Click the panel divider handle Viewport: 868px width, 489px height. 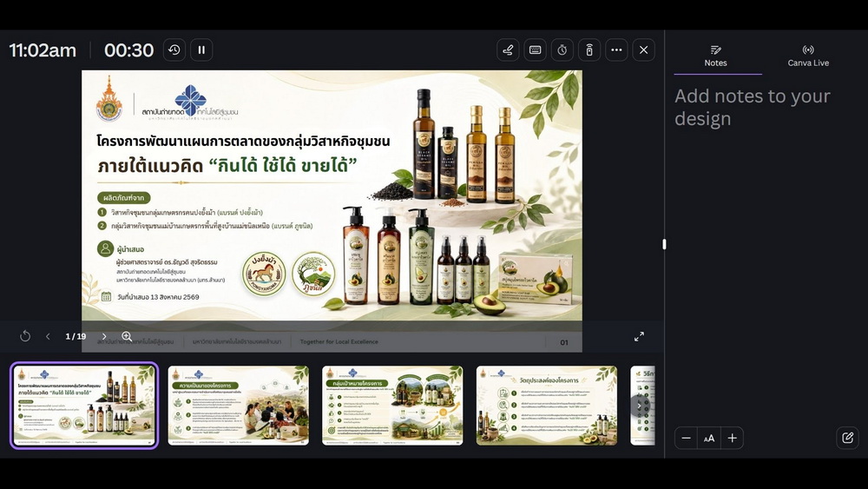(664, 244)
